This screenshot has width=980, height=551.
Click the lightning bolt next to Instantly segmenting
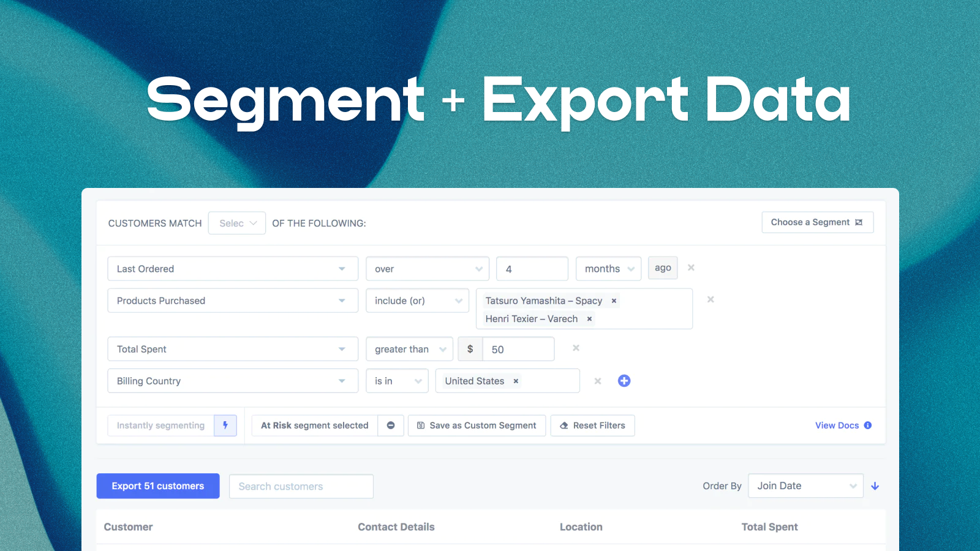[x=225, y=425]
